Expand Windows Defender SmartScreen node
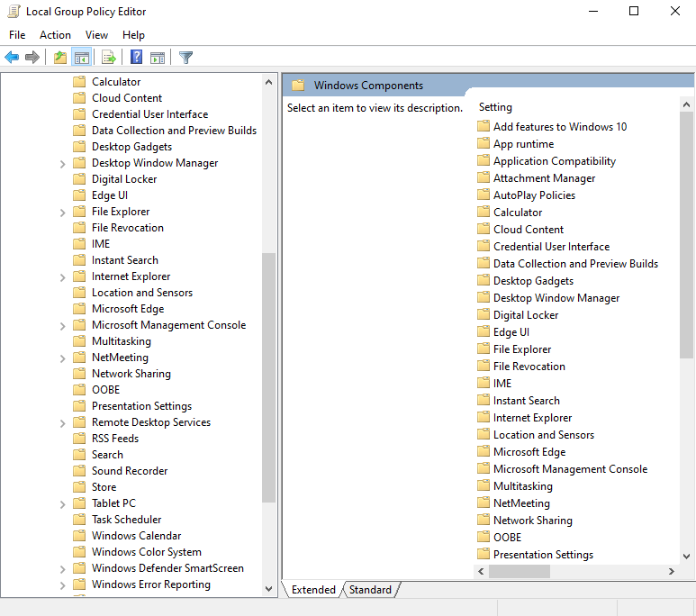This screenshot has height=616, width=696. coord(63,569)
